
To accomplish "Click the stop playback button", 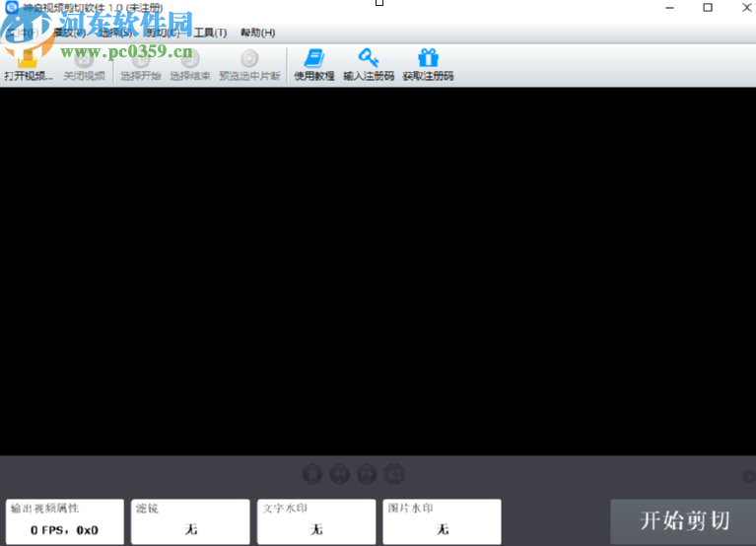I will pos(312,475).
